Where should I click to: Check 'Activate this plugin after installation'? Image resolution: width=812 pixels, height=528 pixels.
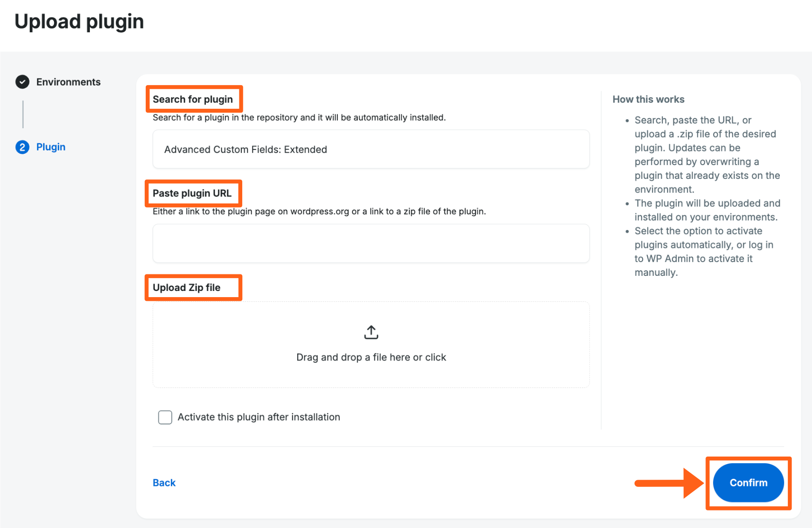click(x=165, y=417)
